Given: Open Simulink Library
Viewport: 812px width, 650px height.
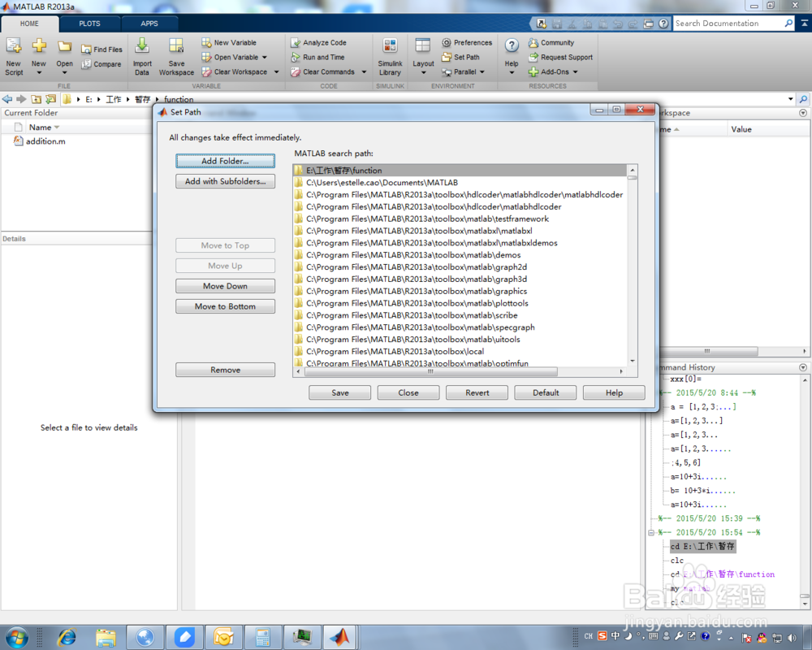Looking at the screenshot, I should tap(390, 57).
